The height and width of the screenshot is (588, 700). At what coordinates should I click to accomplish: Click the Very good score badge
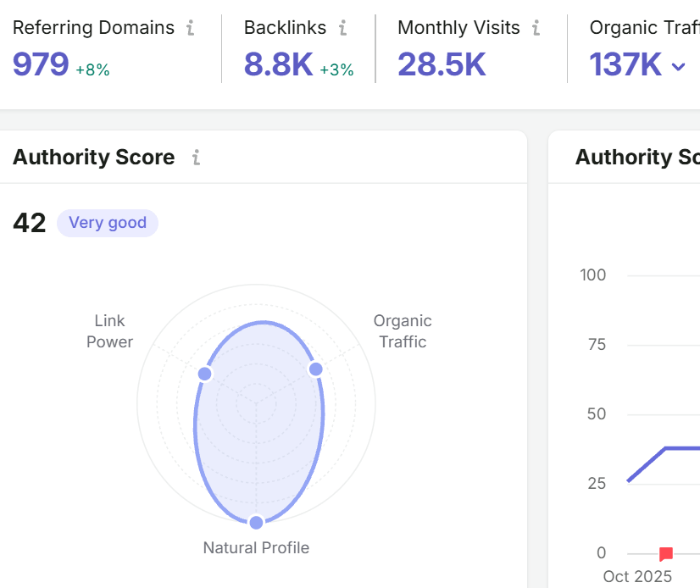point(108,223)
